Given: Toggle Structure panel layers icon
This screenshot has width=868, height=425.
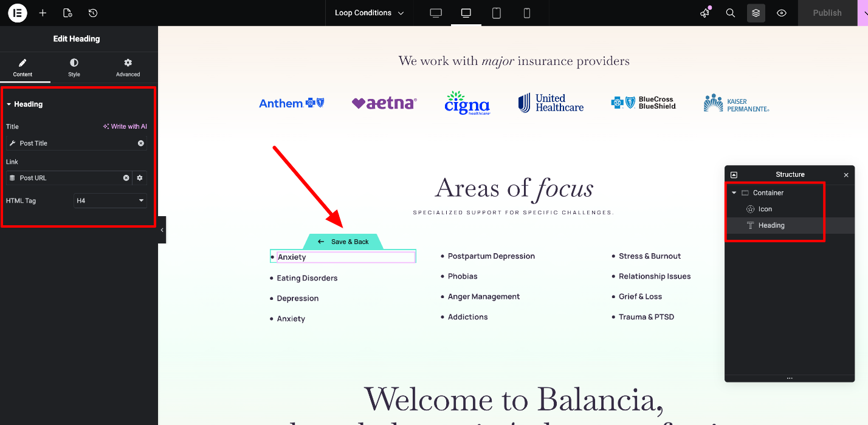Looking at the screenshot, I should pos(756,13).
